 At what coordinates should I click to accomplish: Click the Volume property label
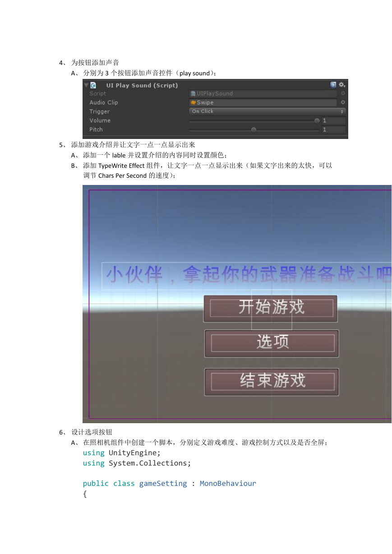(x=100, y=120)
